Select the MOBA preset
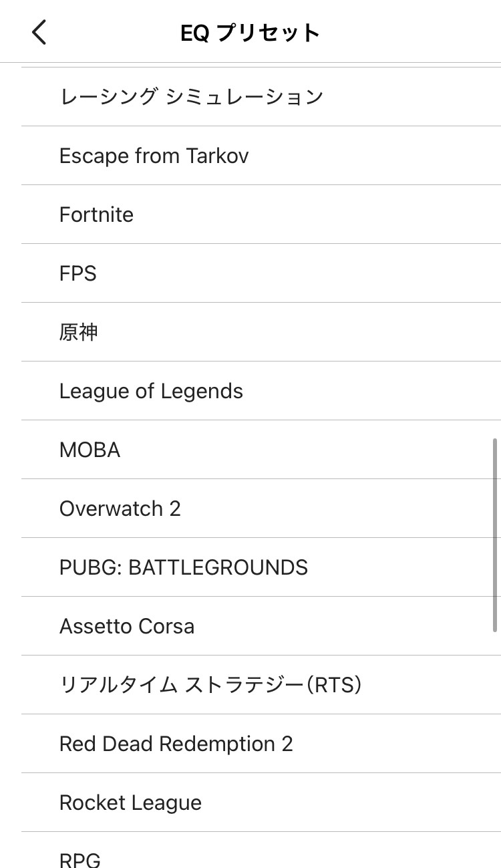Screen dimensions: 501x868 90,450
